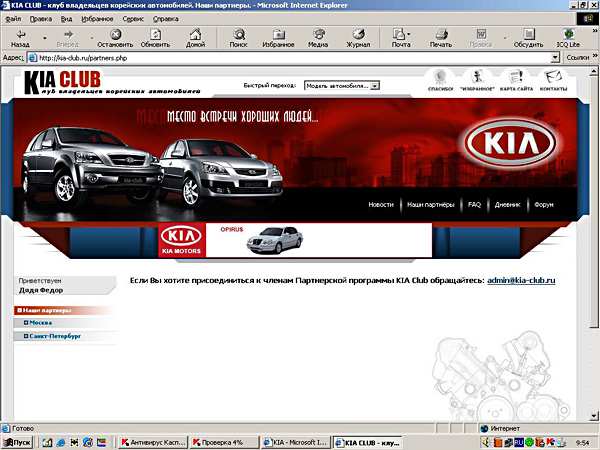Open the address bar dropdown arrow

point(556,58)
